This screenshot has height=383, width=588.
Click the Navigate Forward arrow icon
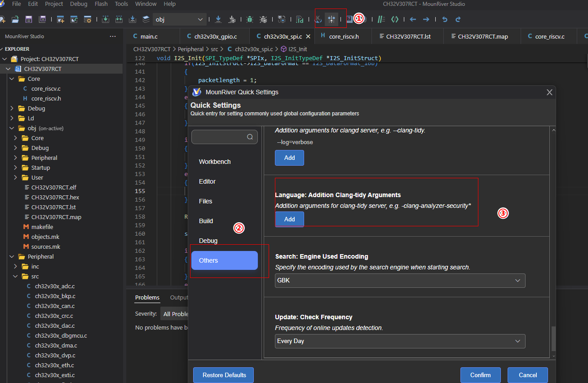coord(426,19)
